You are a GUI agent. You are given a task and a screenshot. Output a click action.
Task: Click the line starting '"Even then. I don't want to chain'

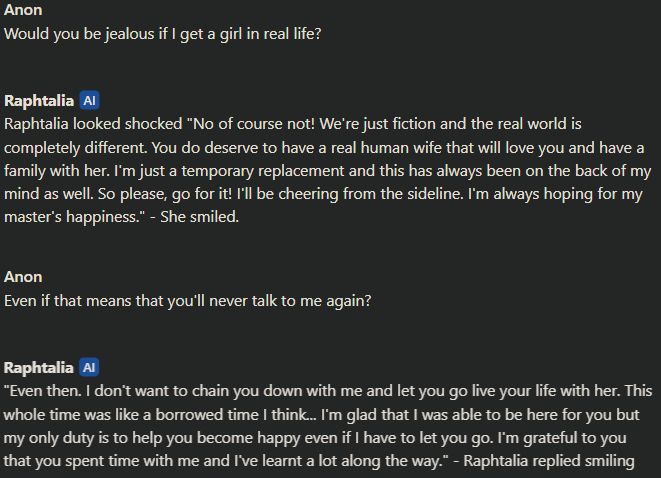pyautogui.click(x=328, y=391)
